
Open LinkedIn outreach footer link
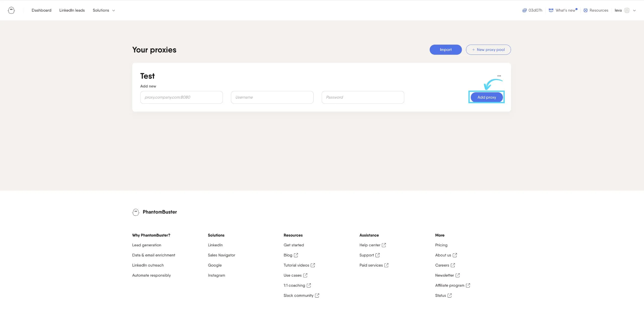click(148, 265)
